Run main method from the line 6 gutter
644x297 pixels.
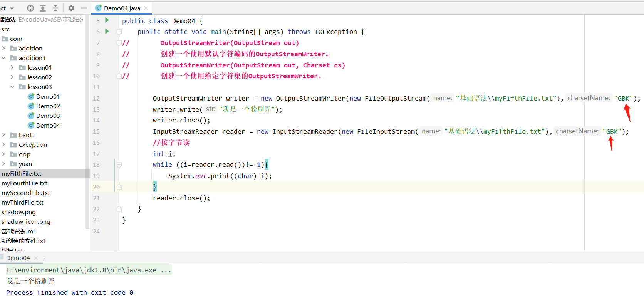click(107, 32)
